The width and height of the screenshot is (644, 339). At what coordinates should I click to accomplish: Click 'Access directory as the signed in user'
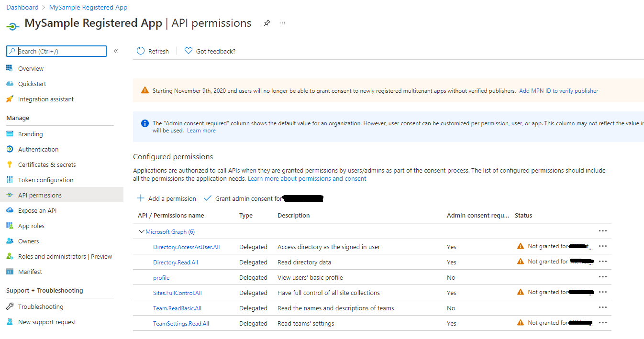[x=329, y=247]
